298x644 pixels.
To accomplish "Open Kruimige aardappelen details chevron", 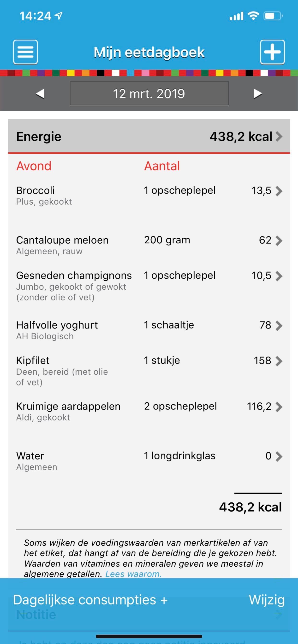I will point(279,407).
